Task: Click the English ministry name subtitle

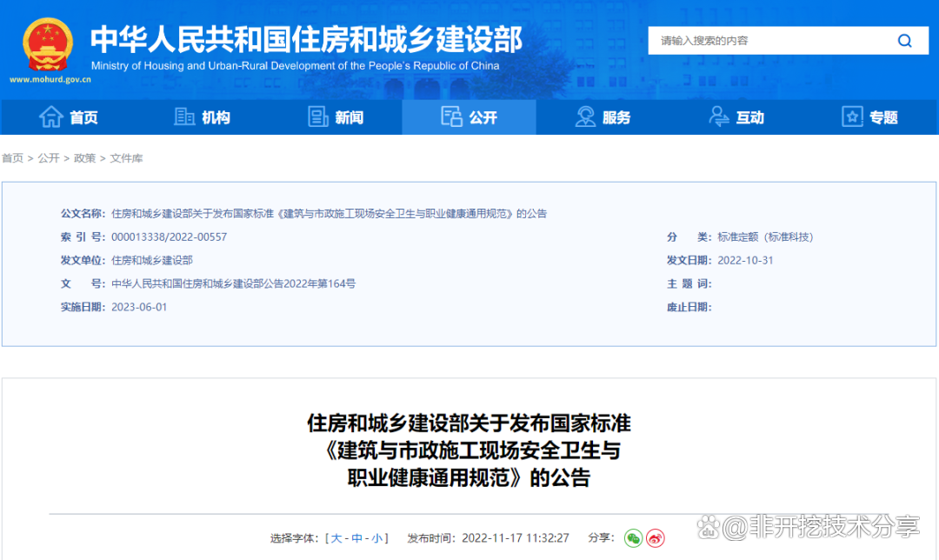Action: click(x=296, y=66)
